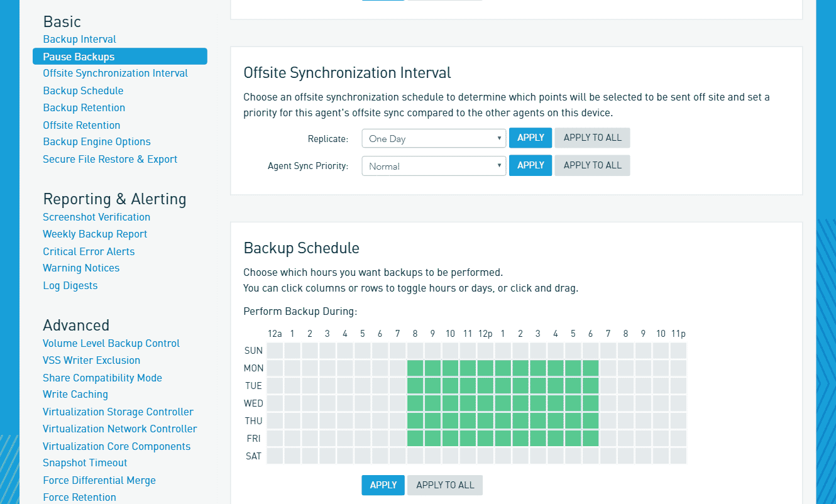Viewport: 836px width, 504px height.
Task: Open VSS Writer Exclusion settings
Action: [91, 360]
